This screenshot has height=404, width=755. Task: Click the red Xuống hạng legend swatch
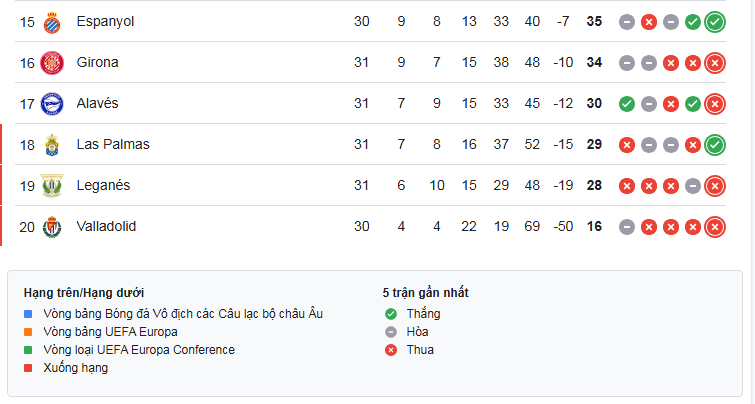[x=28, y=368]
